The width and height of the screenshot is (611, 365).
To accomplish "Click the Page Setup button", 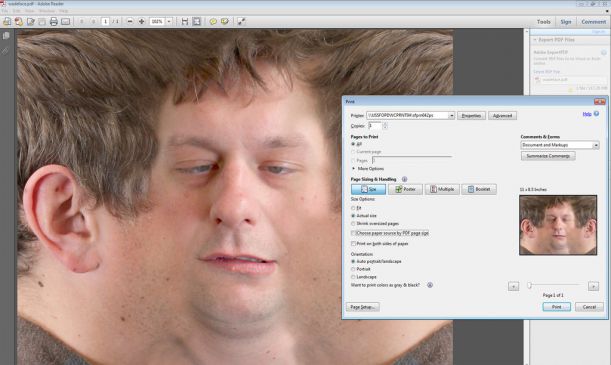I will pos(362,307).
